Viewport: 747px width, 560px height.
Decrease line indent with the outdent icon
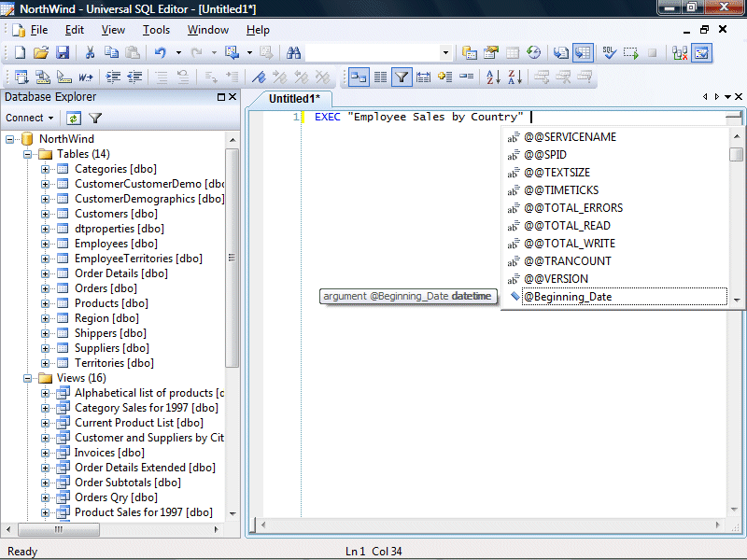134,77
